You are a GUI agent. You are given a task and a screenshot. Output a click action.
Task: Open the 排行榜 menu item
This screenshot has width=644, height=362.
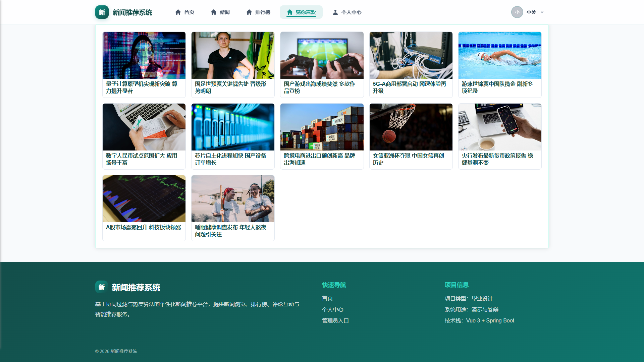click(258, 12)
